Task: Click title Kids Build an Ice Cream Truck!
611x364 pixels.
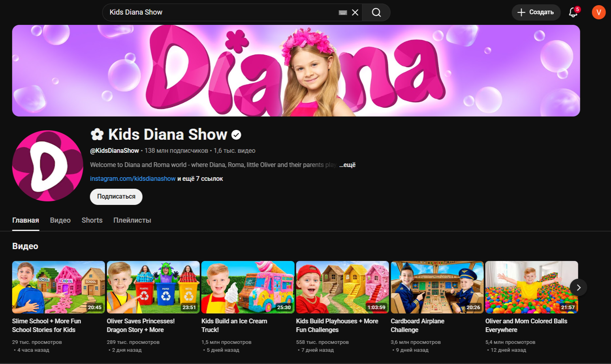Action: point(234,325)
